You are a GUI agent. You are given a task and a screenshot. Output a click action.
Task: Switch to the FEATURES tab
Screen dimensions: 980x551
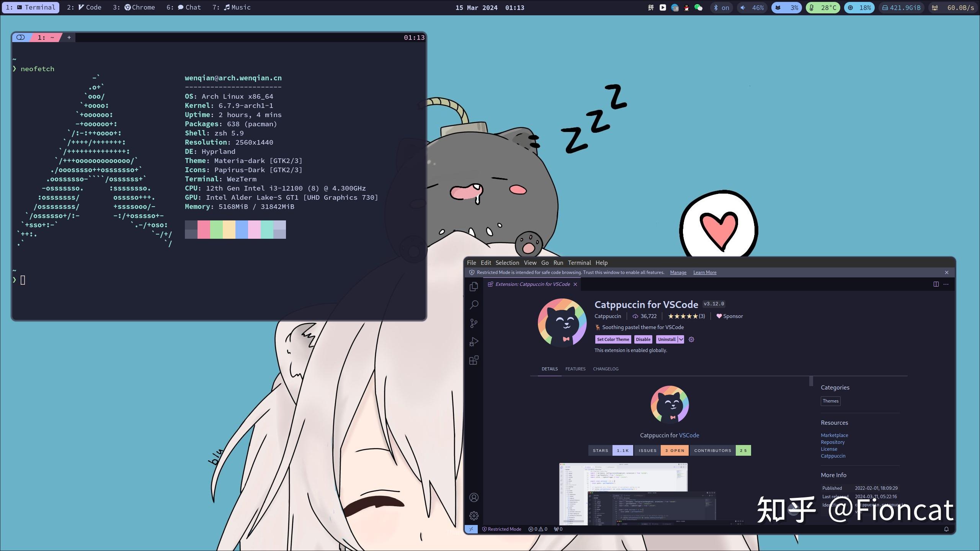click(575, 368)
